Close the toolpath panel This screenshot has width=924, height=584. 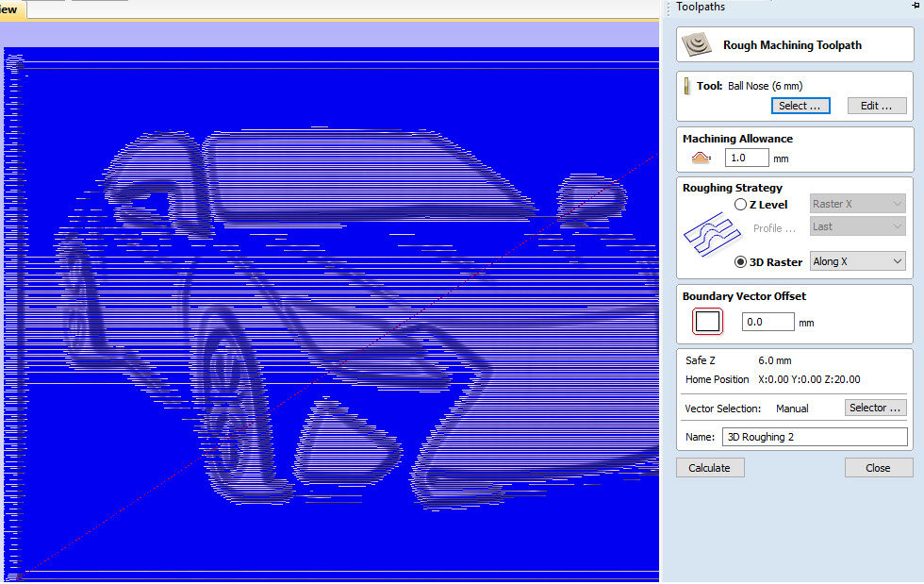click(879, 468)
